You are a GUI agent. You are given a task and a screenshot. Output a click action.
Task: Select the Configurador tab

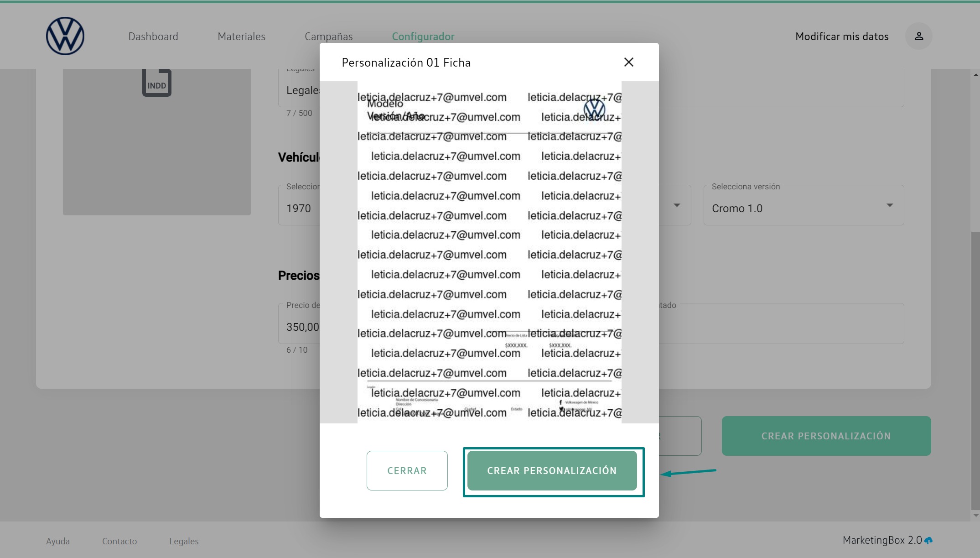(x=423, y=37)
